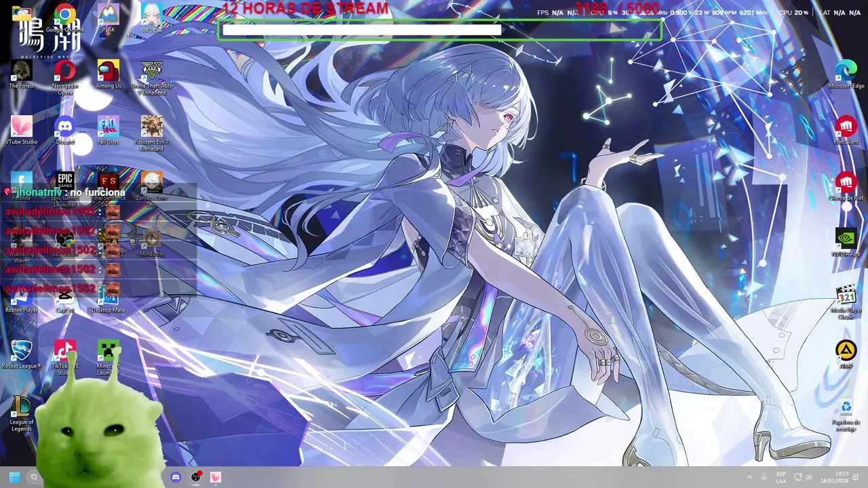Switch to OBS Studio in taskbar
The image size is (868, 488).
click(x=196, y=477)
